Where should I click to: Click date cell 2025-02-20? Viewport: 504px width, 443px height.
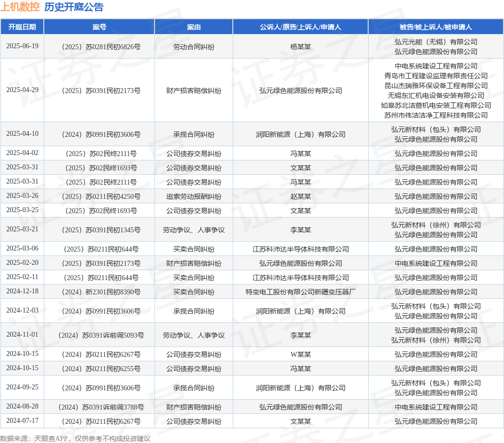coord(22,263)
